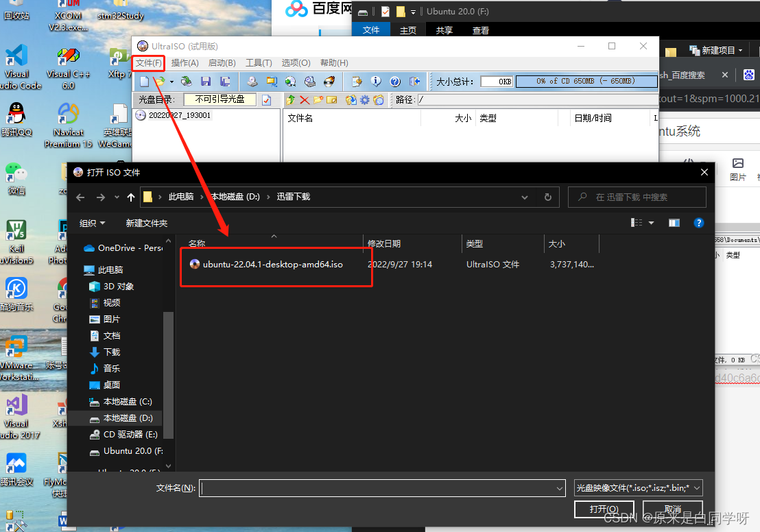Select OneDrive - Personal in the sidebar

123,248
